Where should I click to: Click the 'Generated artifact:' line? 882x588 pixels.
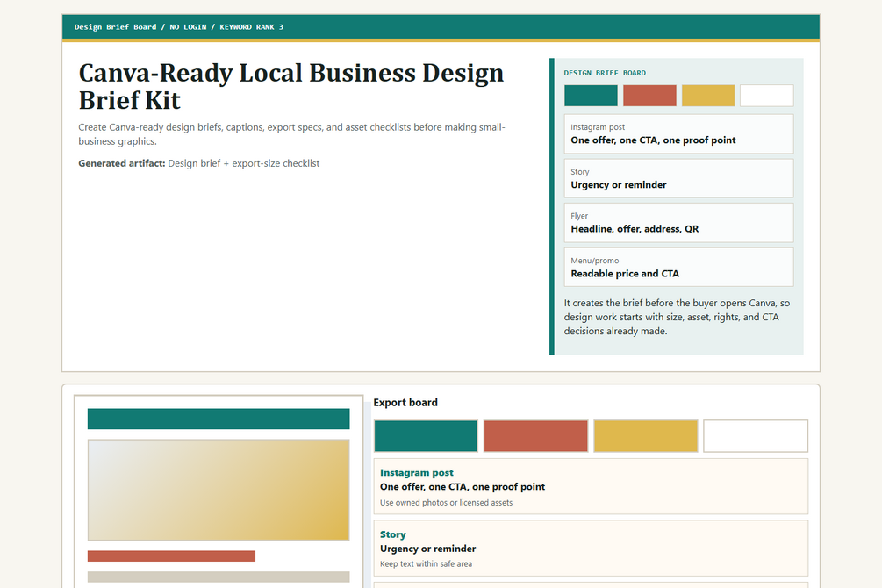(198, 163)
